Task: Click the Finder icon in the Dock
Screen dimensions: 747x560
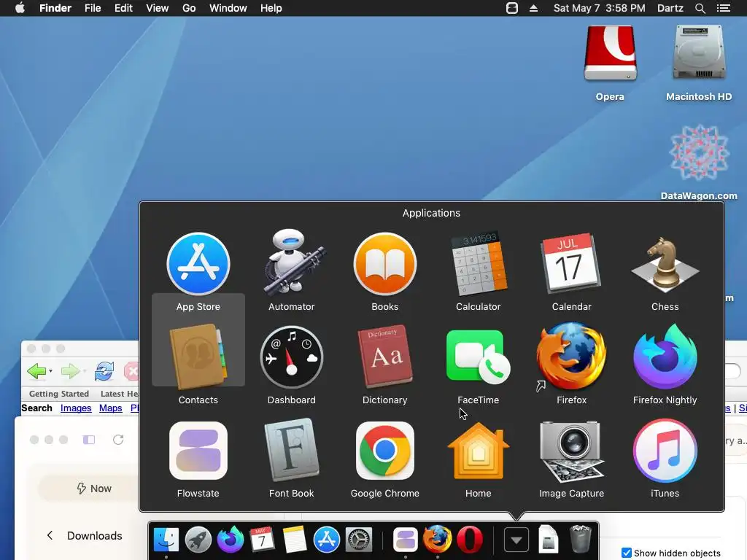Action: (166, 540)
